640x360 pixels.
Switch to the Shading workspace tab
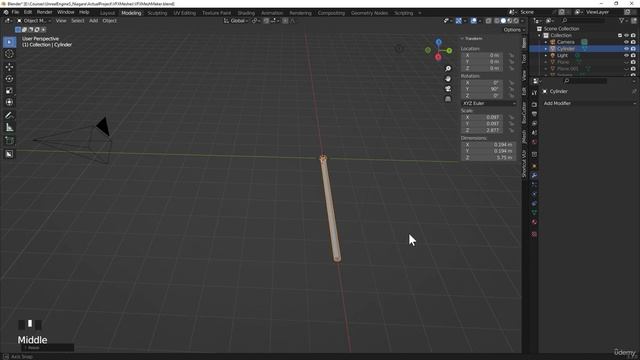tap(246, 13)
